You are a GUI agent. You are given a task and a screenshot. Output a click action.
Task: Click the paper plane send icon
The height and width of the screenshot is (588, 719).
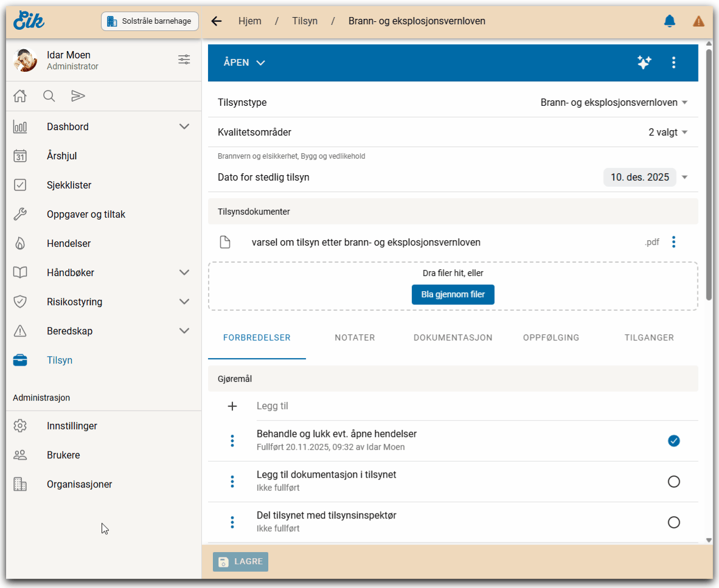78,96
